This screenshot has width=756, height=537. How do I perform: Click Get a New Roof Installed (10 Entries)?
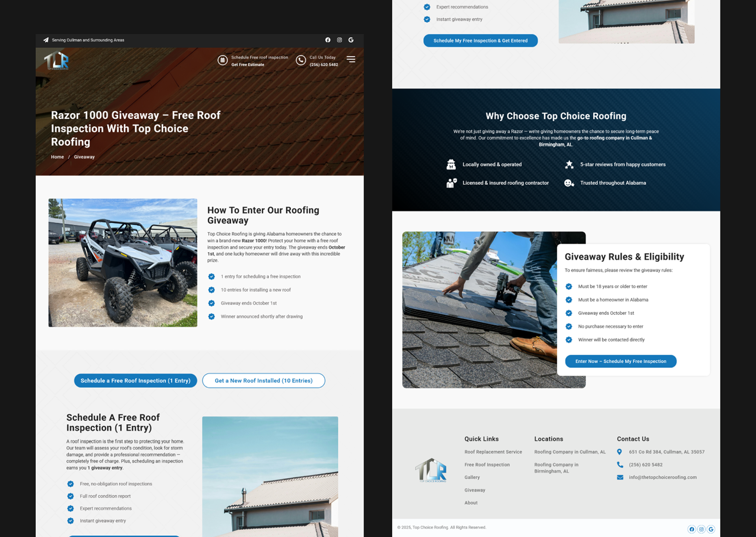tap(263, 380)
